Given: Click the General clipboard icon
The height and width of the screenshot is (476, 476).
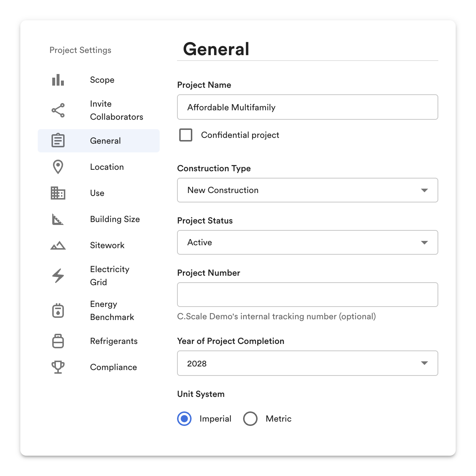Looking at the screenshot, I should point(58,140).
